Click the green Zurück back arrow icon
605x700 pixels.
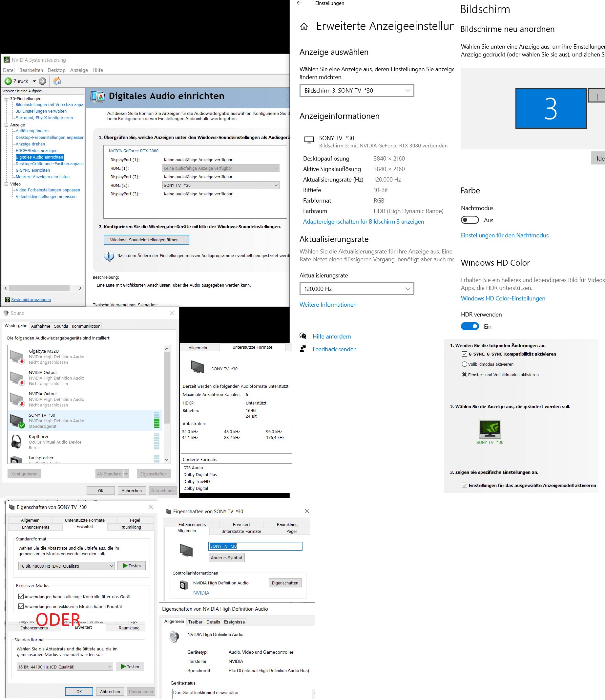pos(8,81)
